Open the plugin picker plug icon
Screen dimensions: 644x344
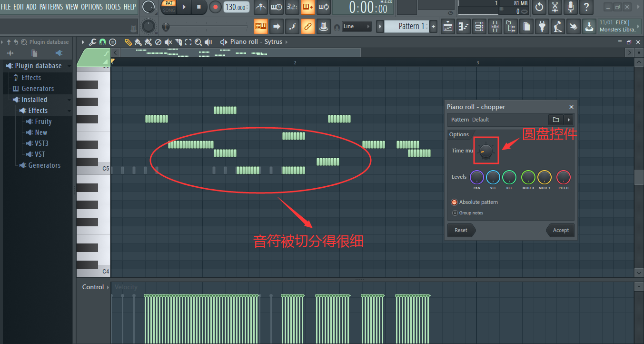(x=542, y=27)
